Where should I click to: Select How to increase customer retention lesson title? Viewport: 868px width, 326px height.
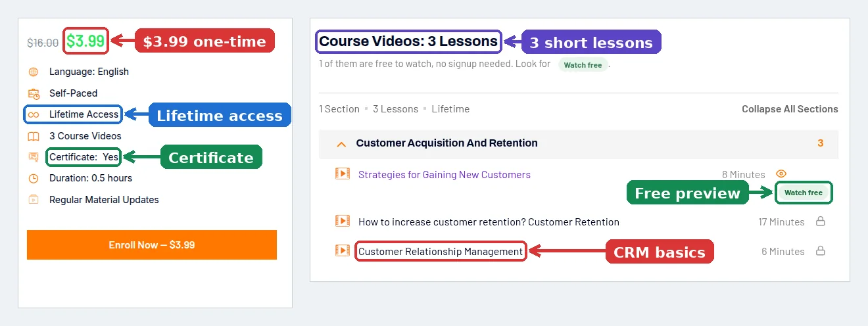pyautogui.click(x=489, y=221)
